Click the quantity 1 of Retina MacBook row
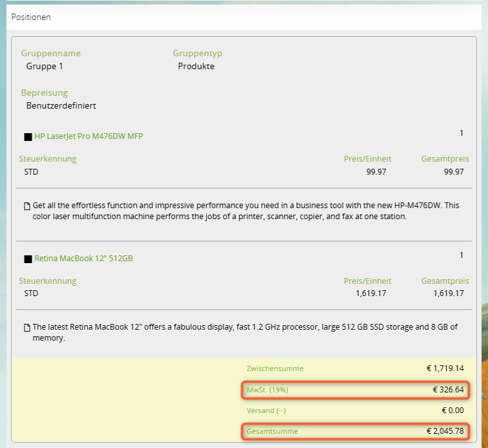Image resolution: width=488 pixels, height=448 pixels. [461, 255]
